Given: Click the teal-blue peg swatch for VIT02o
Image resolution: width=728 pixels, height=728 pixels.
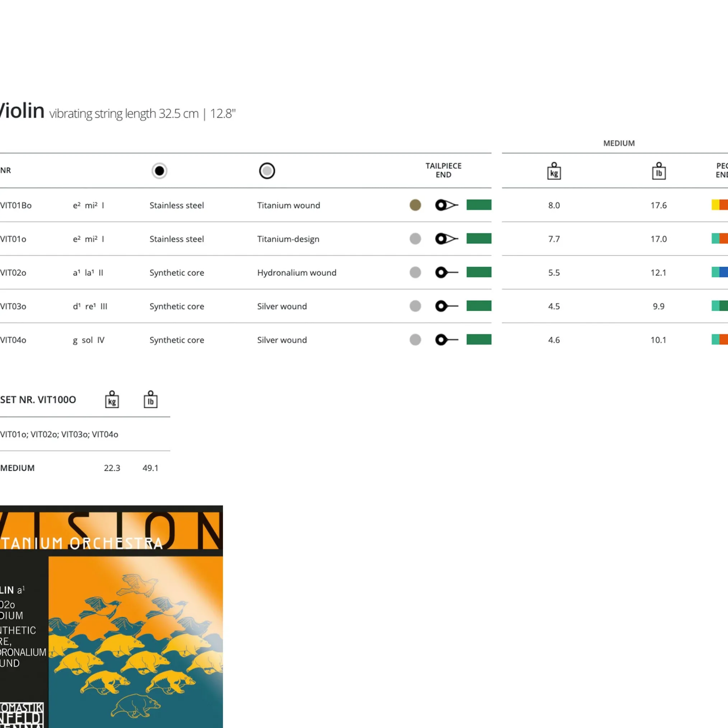Looking at the screenshot, I should click(719, 272).
